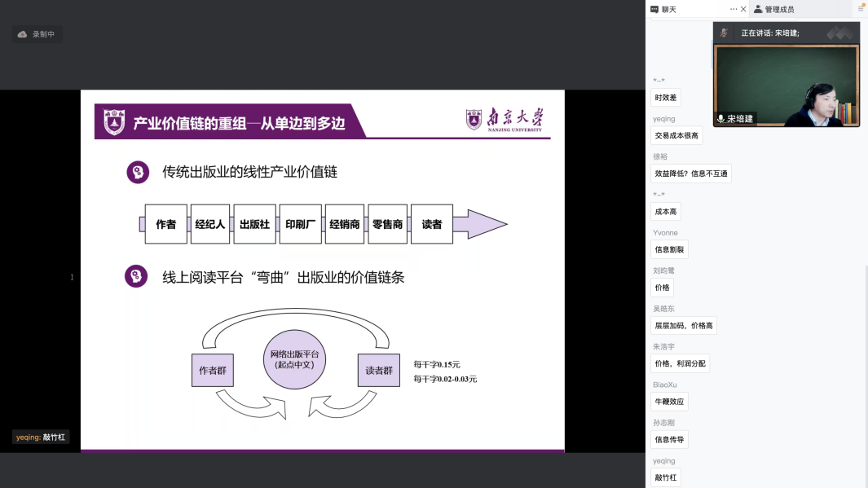The height and width of the screenshot is (488, 868).
Task: Click the head icon beside 线上阅读平台 heading
Action: pos(136,276)
